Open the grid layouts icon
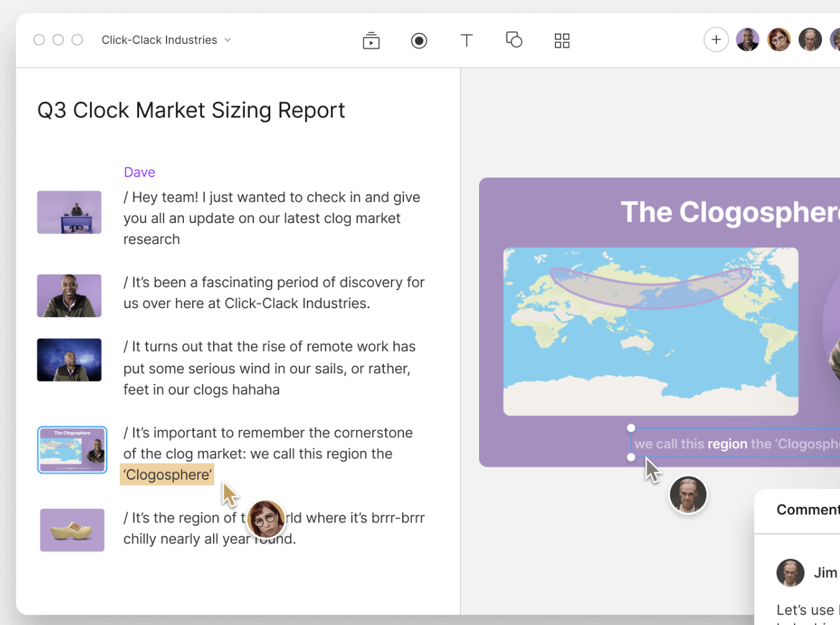Screen dimensions: 840x625 pyautogui.click(x=562, y=41)
